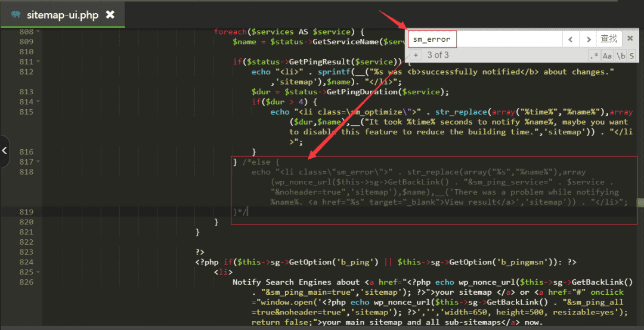Click line number 822 in the gutter
644x330 pixels.
pos(26,242)
